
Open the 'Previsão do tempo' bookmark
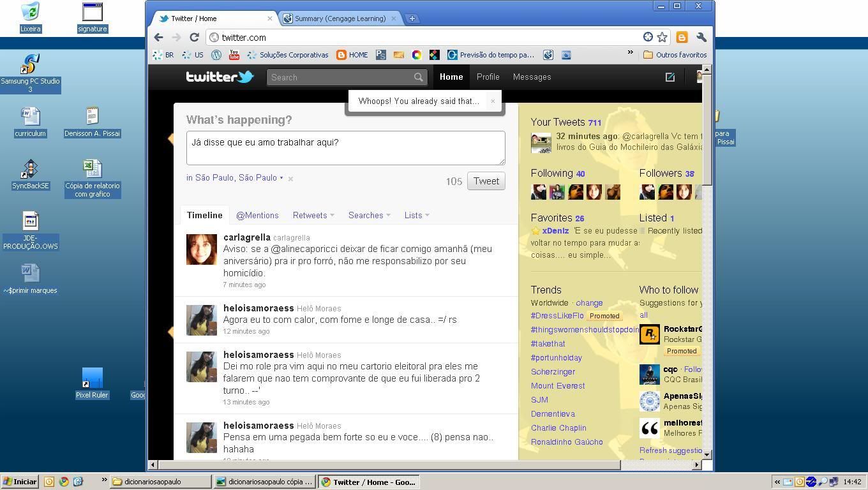coord(491,55)
